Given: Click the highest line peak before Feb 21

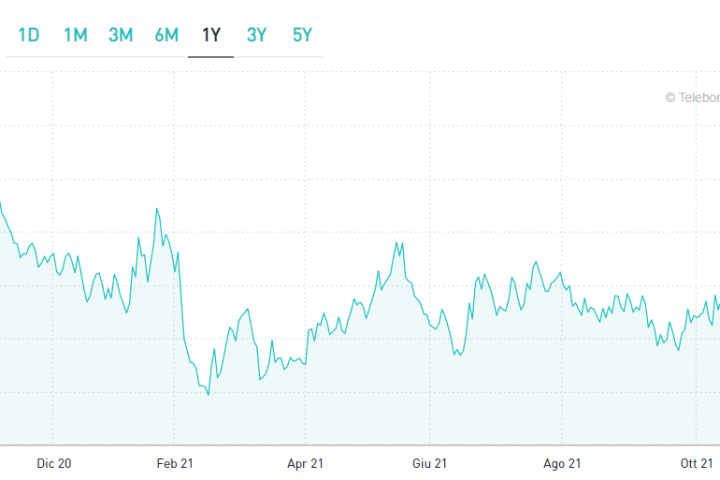Looking at the screenshot, I should (x=157, y=209).
